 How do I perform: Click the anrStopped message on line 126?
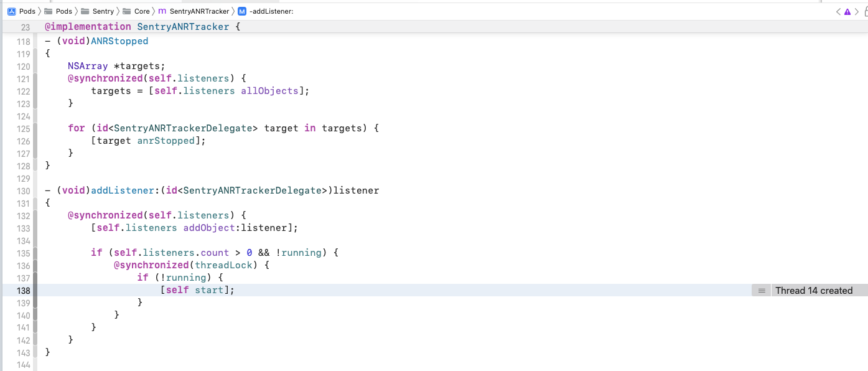pyautogui.click(x=166, y=141)
